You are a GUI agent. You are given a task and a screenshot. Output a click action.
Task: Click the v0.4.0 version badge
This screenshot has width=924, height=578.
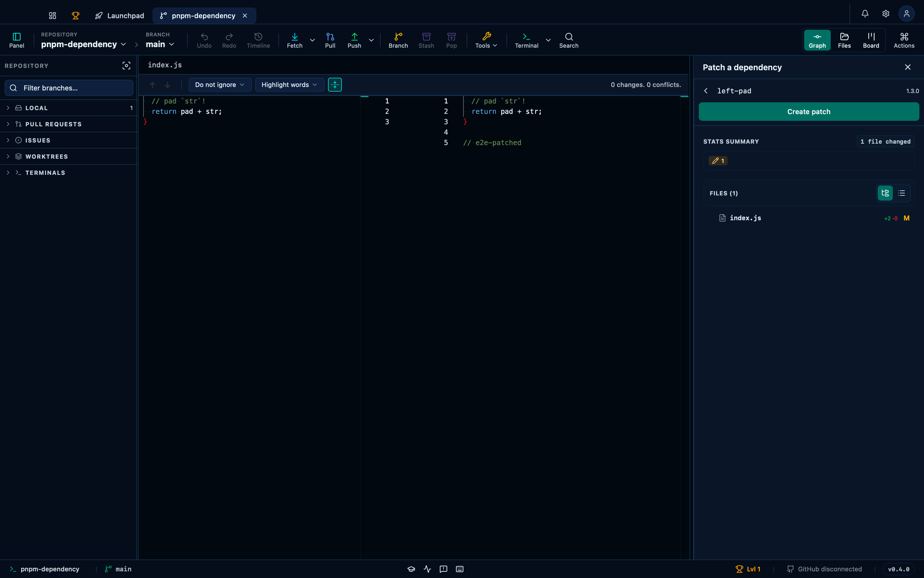pos(899,569)
